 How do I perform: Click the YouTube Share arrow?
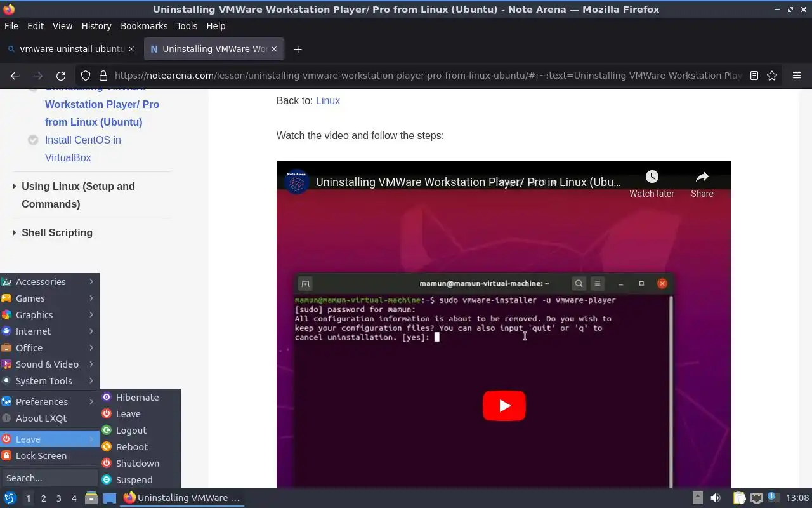(x=702, y=177)
